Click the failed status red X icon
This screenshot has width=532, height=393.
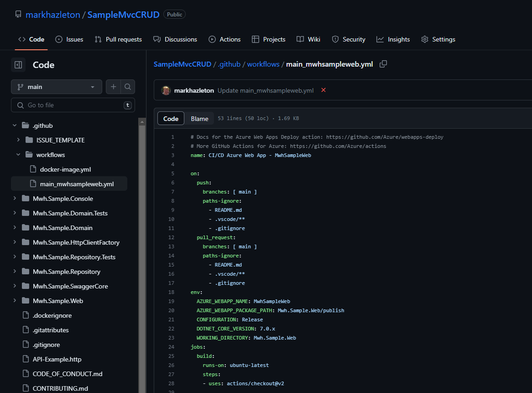pos(323,90)
